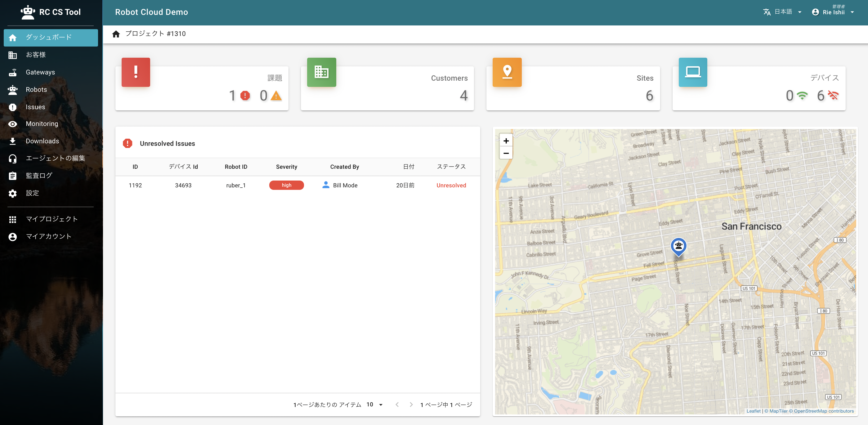This screenshot has height=425, width=868.
Task: Click robot ID ruber_1
Action: 236,186
